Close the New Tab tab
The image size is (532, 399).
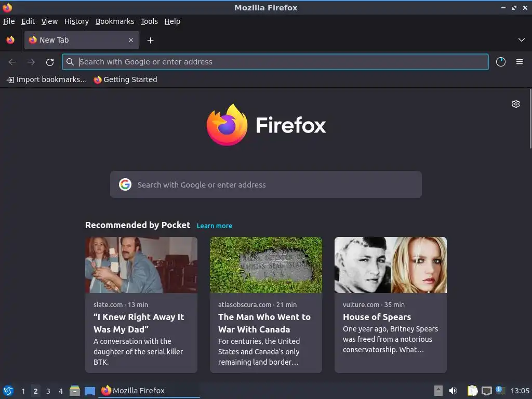point(131,40)
